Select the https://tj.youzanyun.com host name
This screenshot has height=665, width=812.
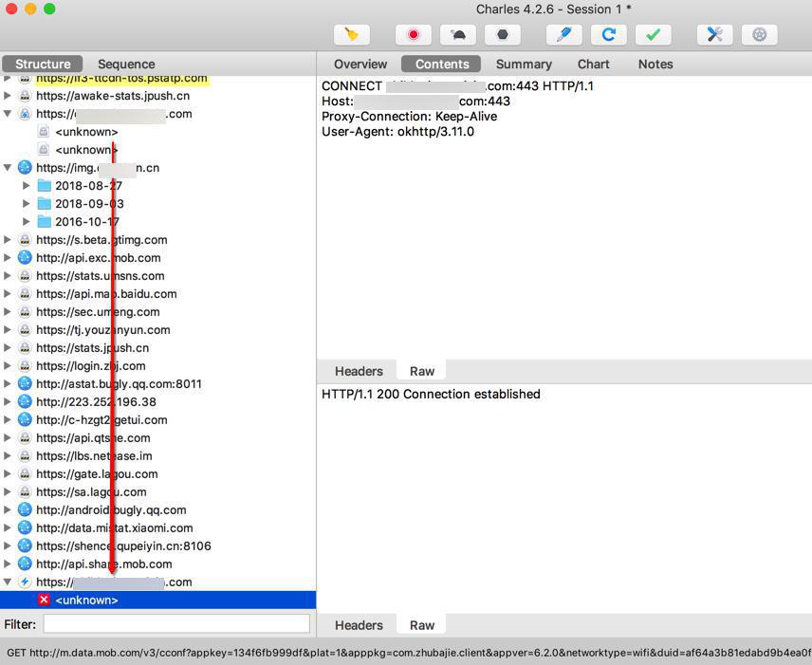pyautogui.click(x=103, y=330)
